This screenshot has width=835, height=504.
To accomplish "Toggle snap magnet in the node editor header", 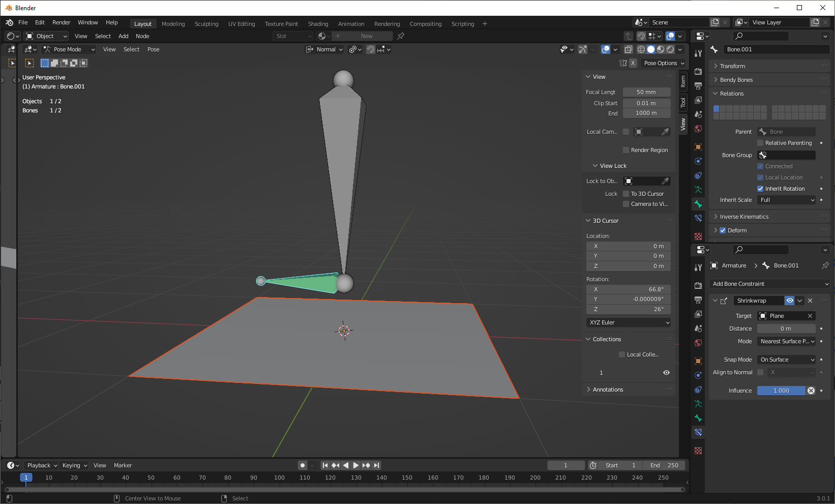I will 641,36.
